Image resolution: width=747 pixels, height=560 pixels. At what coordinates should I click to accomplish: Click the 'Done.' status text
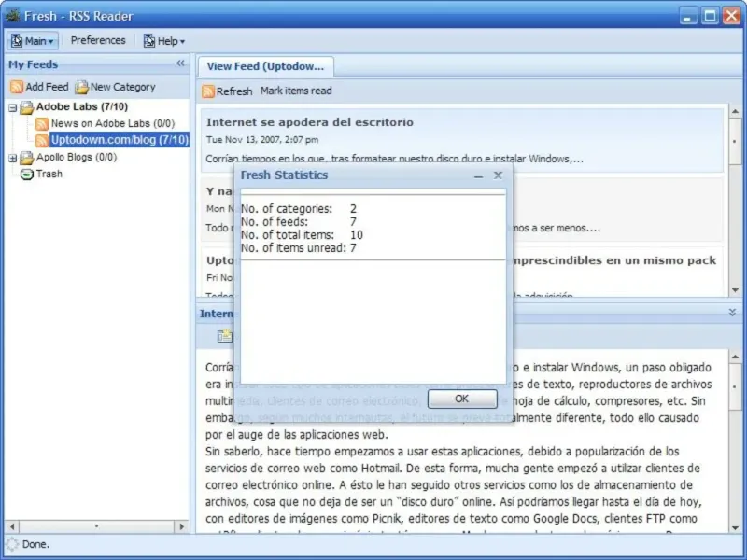[35, 544]
